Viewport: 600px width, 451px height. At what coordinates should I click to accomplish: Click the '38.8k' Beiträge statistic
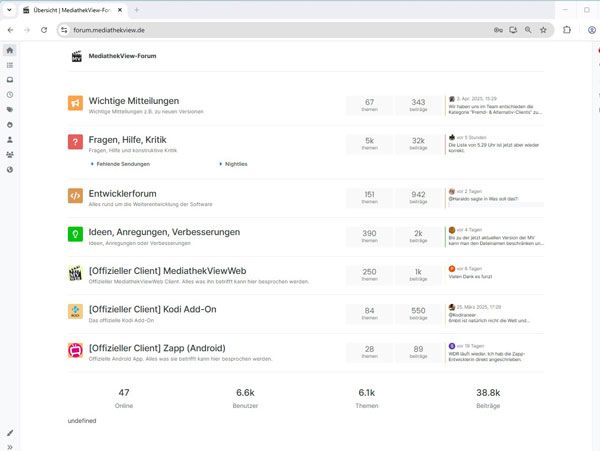point(488,392)
